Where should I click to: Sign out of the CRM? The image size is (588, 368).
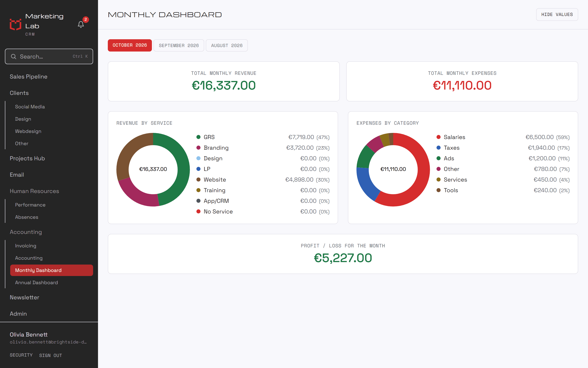coord(51,355)
